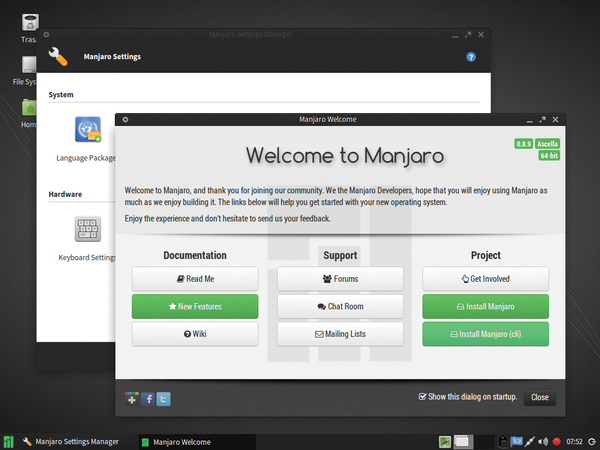
Task: Click the System section heading
Action: 61,95
